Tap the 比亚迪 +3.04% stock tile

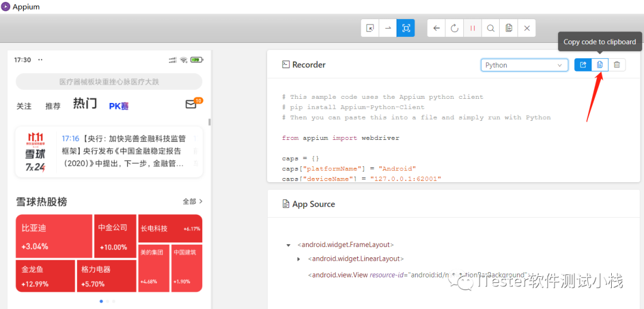coord(54,236)
